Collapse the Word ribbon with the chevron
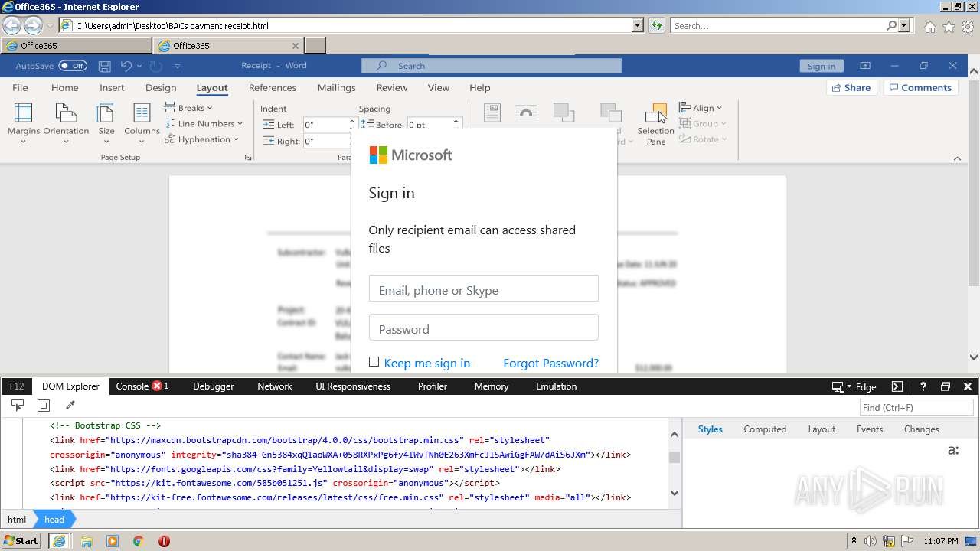The width and height of the screenshot is (980, 551). 957,158
